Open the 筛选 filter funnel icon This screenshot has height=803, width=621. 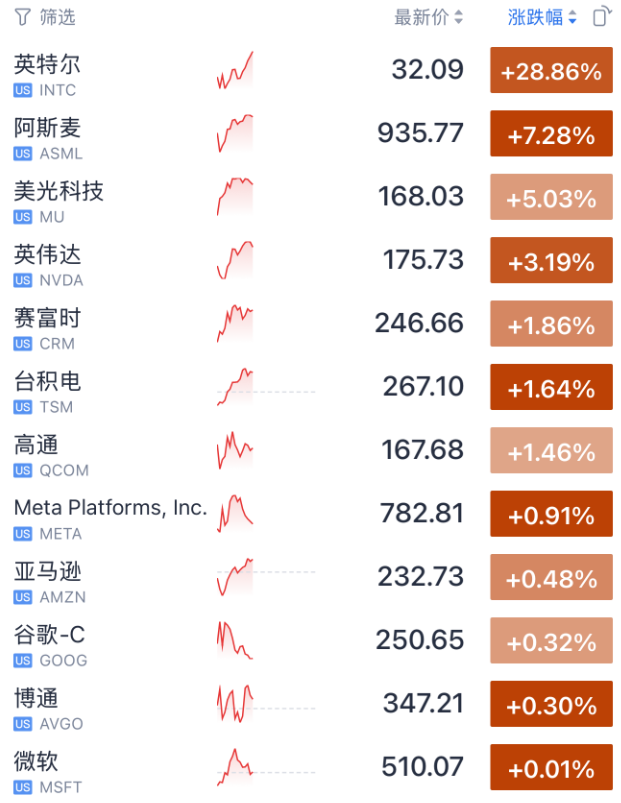(22, 17)
